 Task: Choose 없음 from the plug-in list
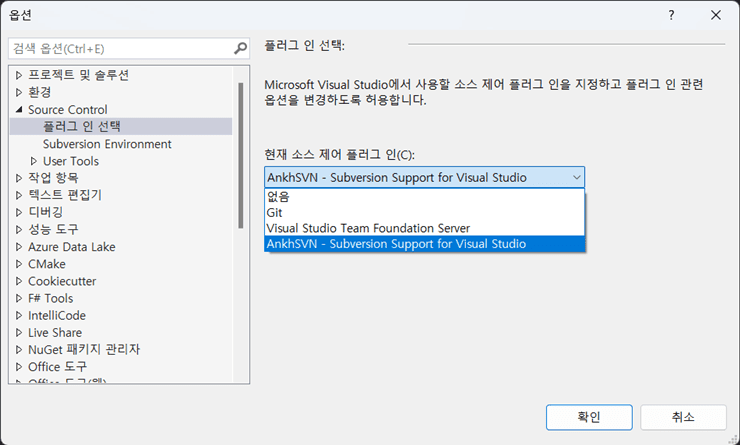pos(424,197)
